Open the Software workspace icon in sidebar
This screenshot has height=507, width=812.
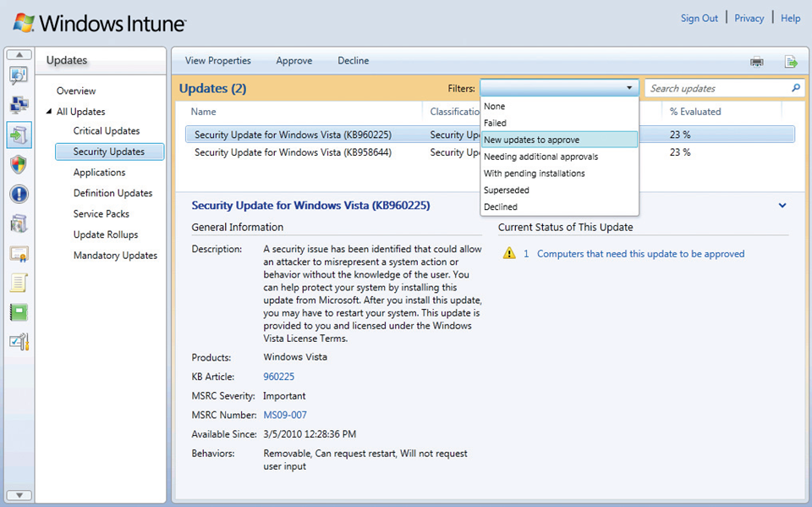(x=19, y=224)
